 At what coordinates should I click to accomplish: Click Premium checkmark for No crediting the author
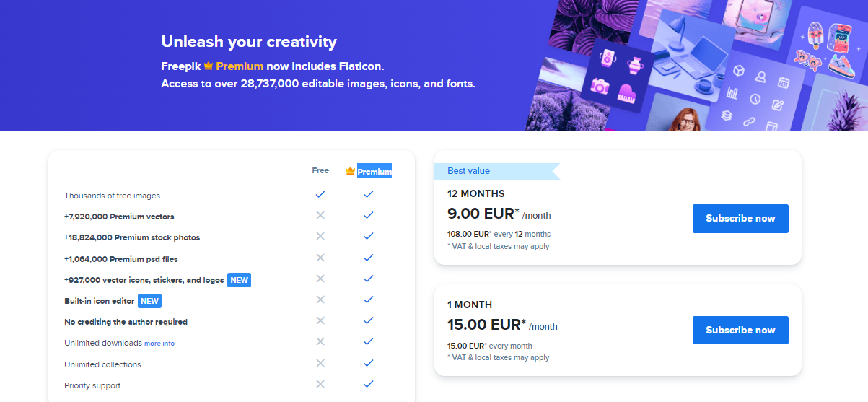tap(369, 320)
